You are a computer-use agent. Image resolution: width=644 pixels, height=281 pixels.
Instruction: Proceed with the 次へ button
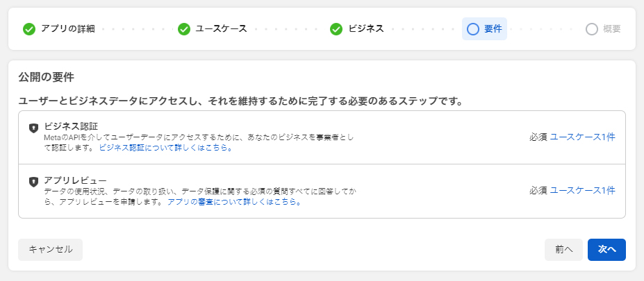point(606,249)
